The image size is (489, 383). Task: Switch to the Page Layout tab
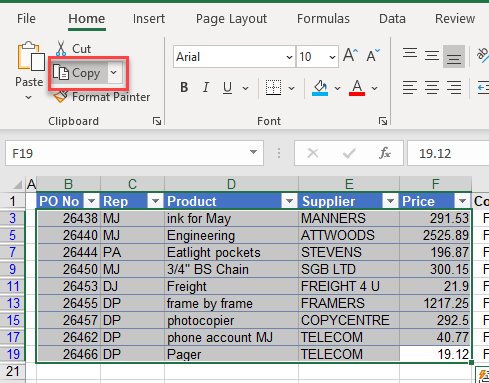(x=231, y=19)
